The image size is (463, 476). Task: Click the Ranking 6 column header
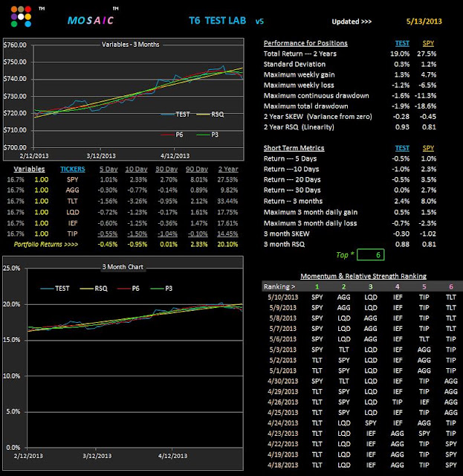(x=451, y=286)
